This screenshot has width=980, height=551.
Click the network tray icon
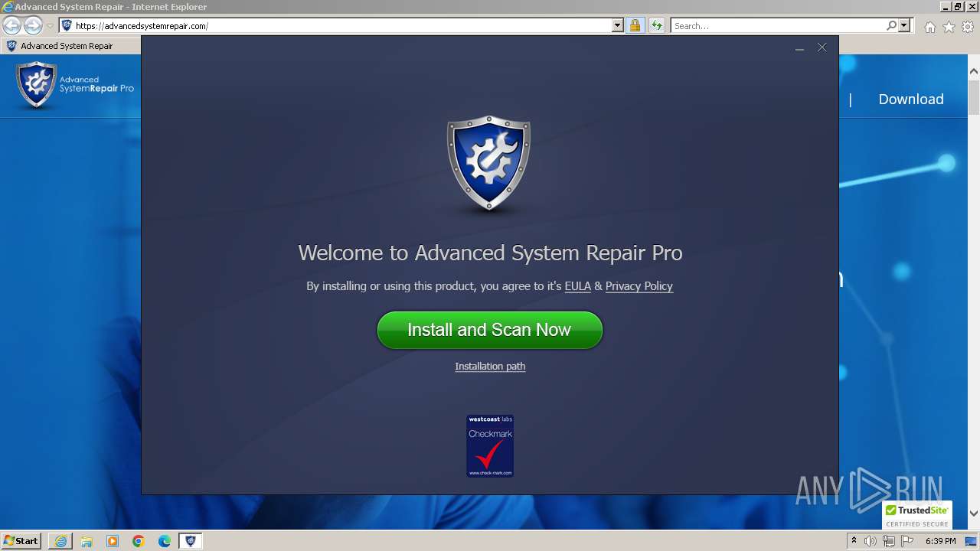click(889, 541)
